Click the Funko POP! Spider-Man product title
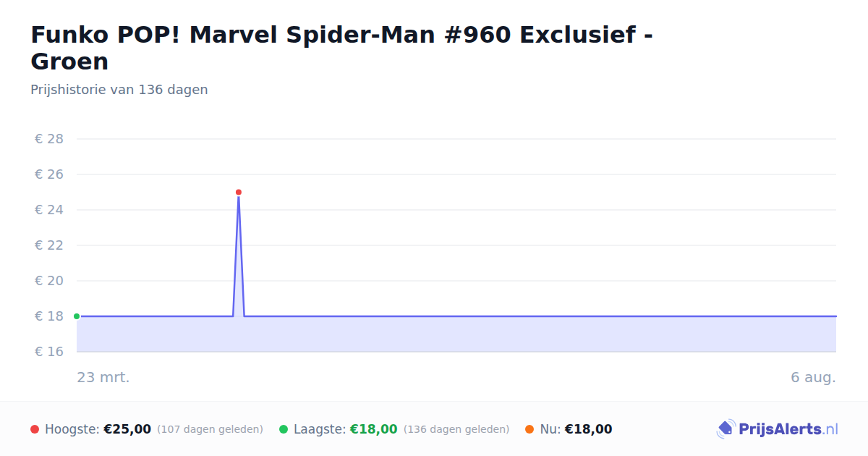Image resolution: width=868 pixels, height=456 pixels. pos(341,48)
